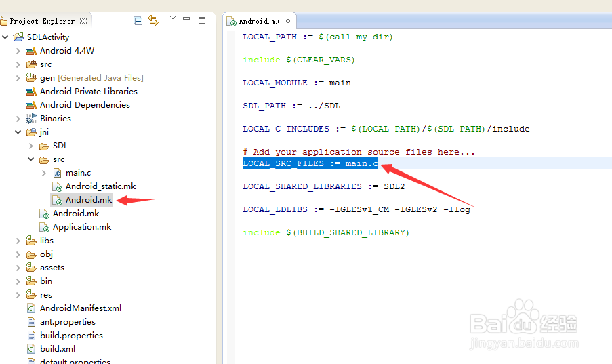Click the LOCAL_C_INCLUDES line
Viewport: 612px width, 364px height.
click(x=386, y=129)
